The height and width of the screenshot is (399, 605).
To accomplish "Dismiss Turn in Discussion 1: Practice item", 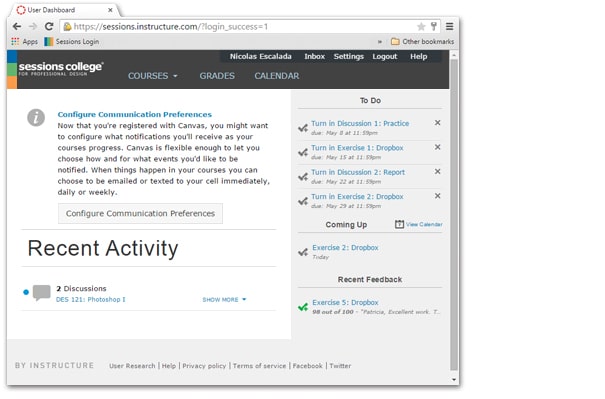I will (438, 123).
